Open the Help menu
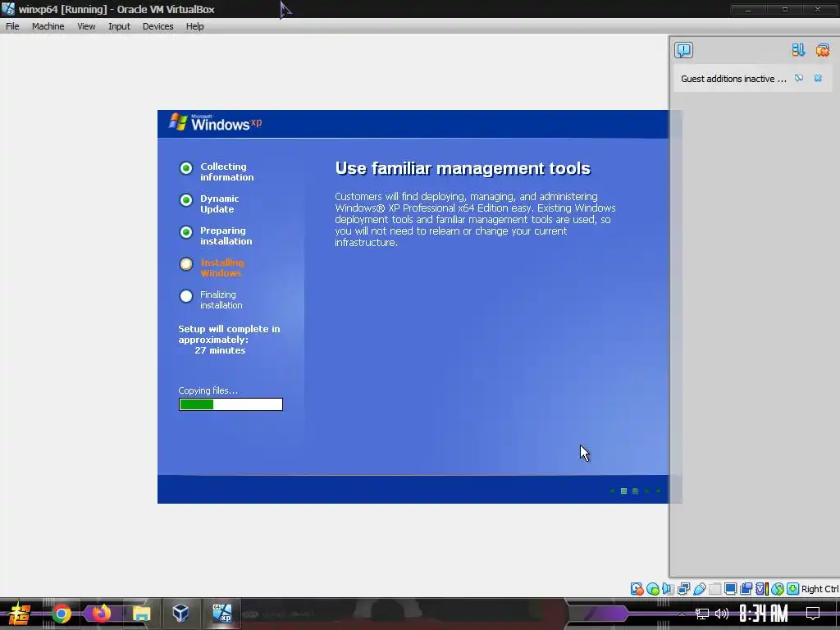Viewport: 840px width, 630px height. coord(194,26)
